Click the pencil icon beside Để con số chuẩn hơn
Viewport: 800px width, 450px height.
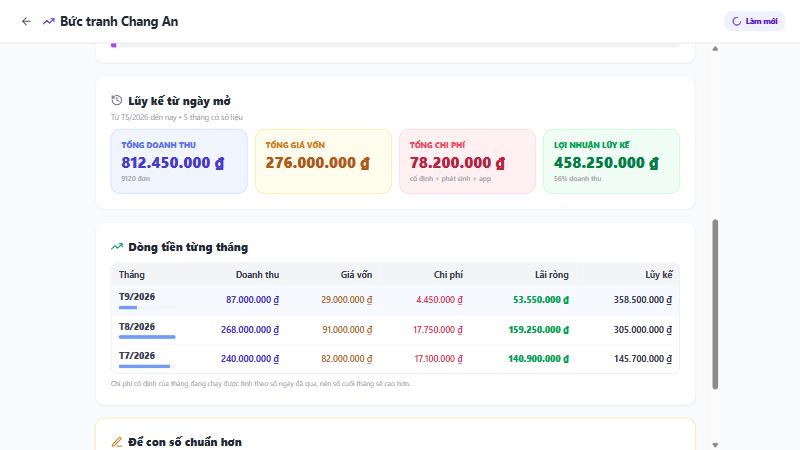pyautogui.click(x=117, y=442)
